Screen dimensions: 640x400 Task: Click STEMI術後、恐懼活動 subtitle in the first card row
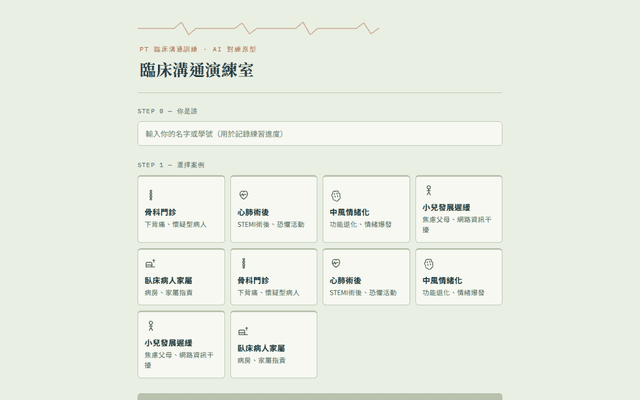pyautogui.click(x=271, y=224)
